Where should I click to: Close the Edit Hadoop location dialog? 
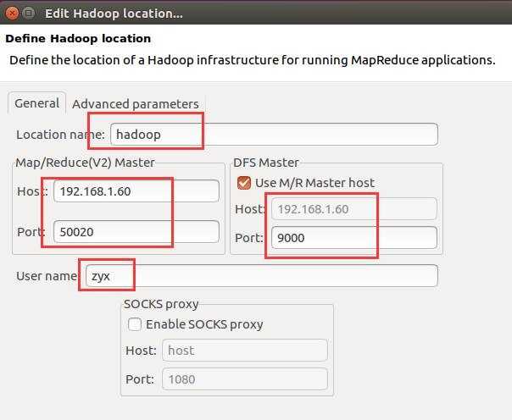tap(12, 13)
